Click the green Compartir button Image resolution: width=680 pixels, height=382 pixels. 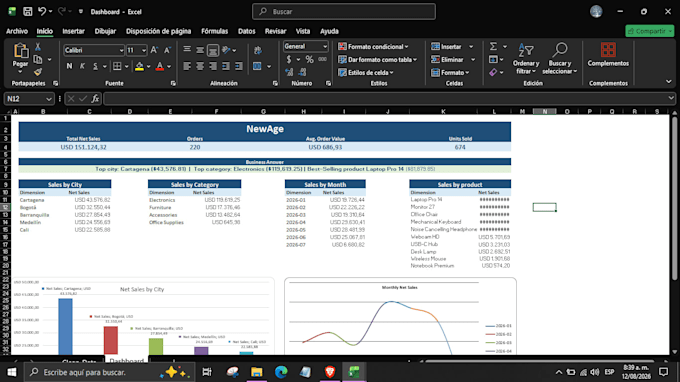[650, 31]
